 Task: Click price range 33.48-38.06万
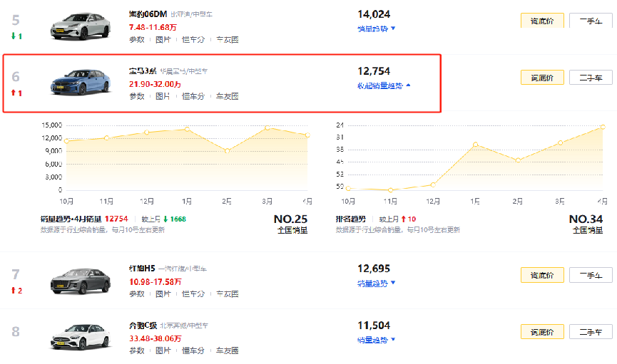(155, 338)
